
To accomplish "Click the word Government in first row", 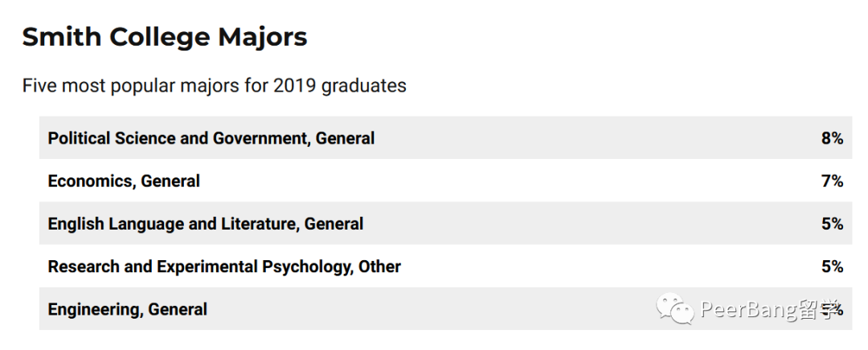I will point(260,138).
